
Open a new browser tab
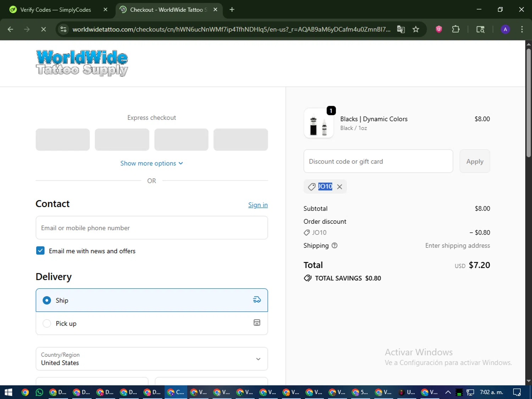coord(232,10)
